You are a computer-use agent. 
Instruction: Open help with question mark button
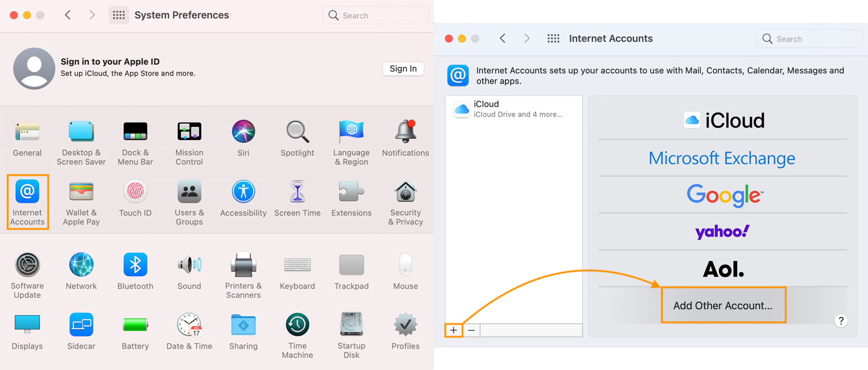[x=841, y=321]
